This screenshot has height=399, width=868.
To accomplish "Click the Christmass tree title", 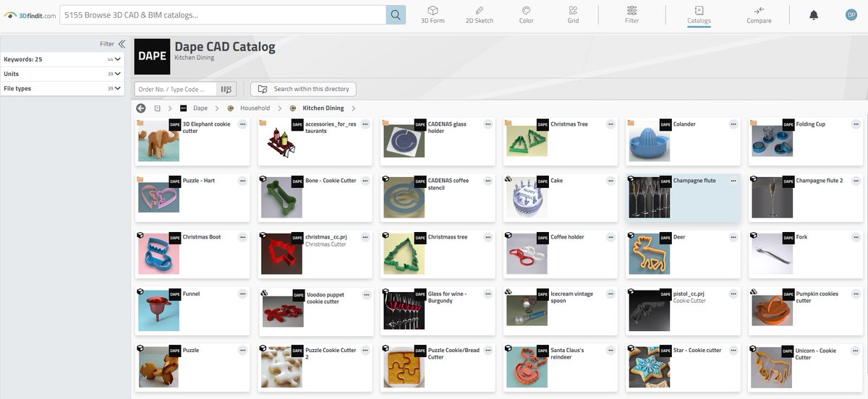I will tap(447, 237).
